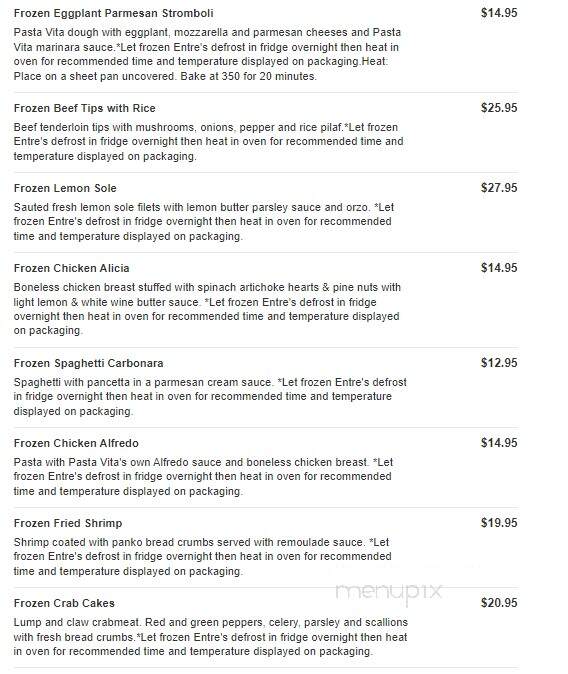Click the Beef tenderloin tips description paragraph
The image size is (568, 674).
(209, 142)
